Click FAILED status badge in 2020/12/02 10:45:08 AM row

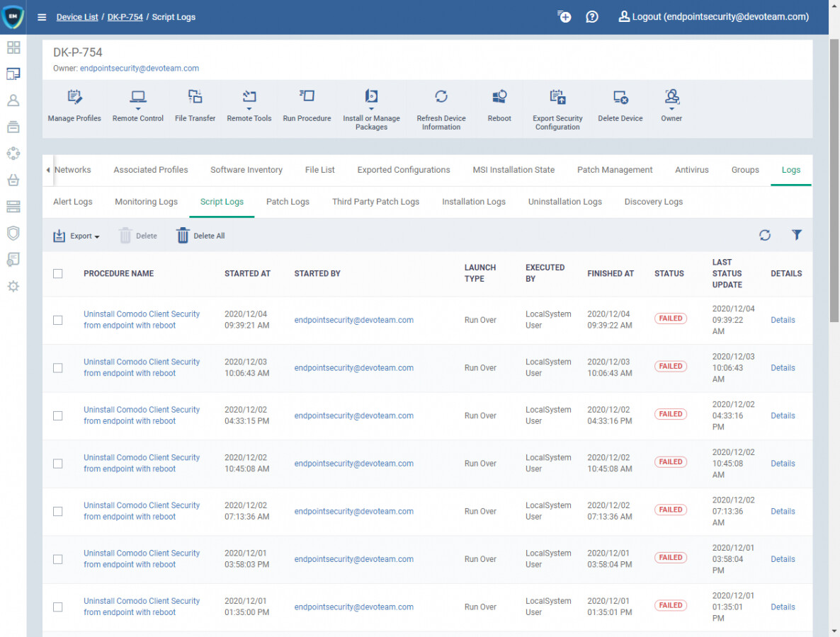click(670, 462)
